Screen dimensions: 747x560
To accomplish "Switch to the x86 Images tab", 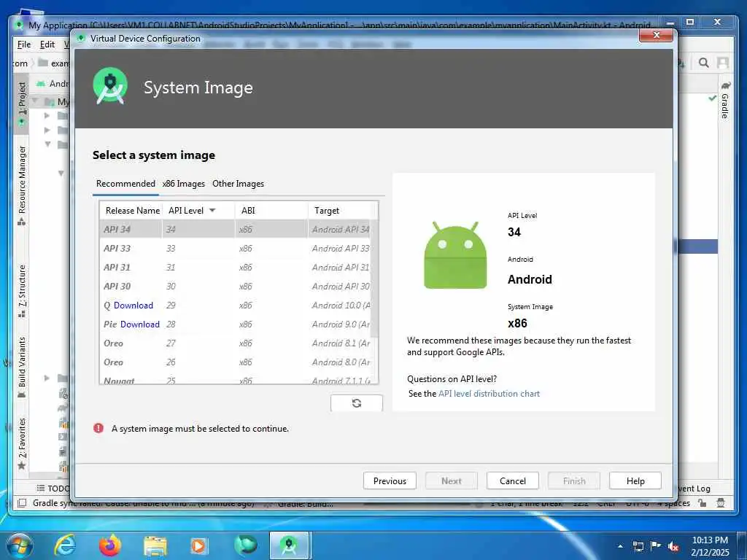I will pos(183,184).
